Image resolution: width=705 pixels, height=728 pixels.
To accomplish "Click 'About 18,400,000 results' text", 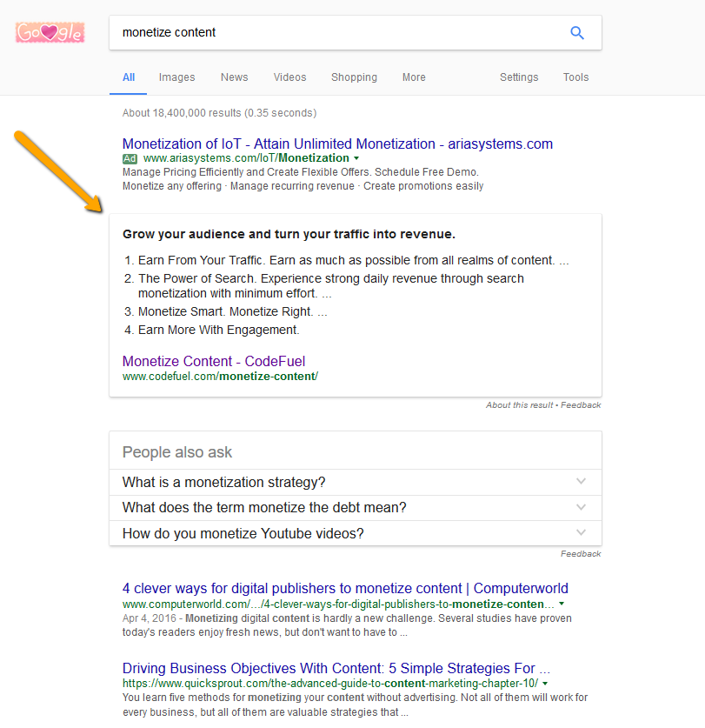I will pyautogui.click(x=220, y=113).
